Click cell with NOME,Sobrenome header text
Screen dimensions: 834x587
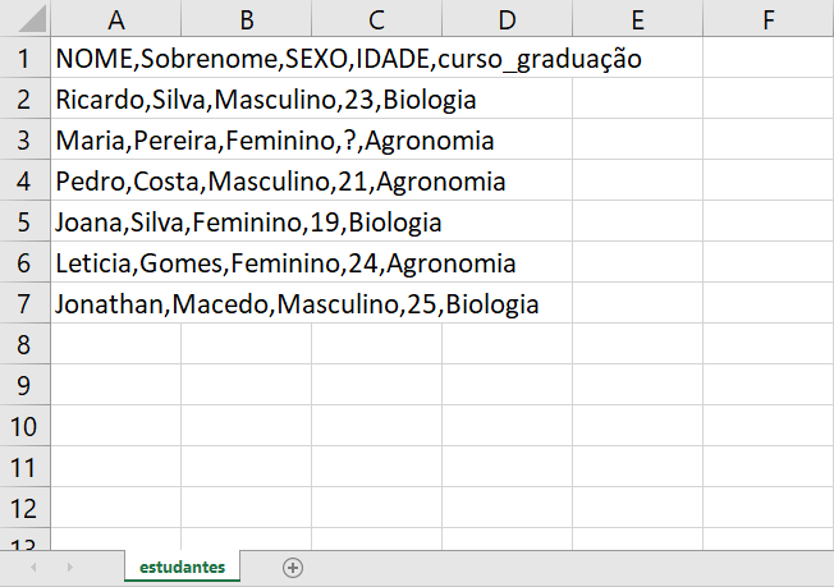point(116,57)
